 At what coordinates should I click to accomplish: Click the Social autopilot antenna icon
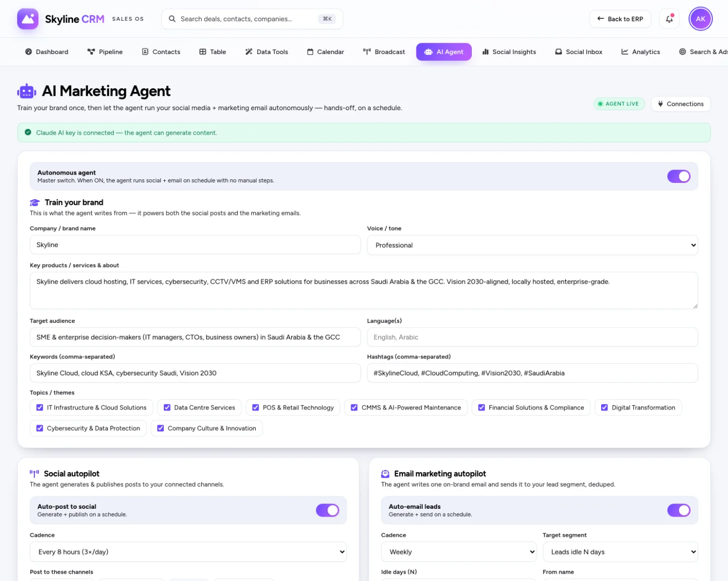[34, 474]
